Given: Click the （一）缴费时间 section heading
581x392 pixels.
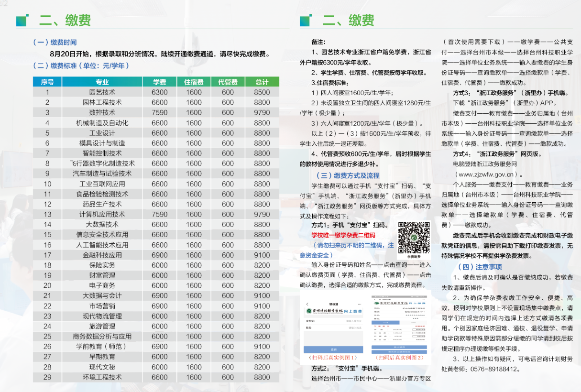Looking at the screenshot, I should pyautogui.click(x=55, y=42).
